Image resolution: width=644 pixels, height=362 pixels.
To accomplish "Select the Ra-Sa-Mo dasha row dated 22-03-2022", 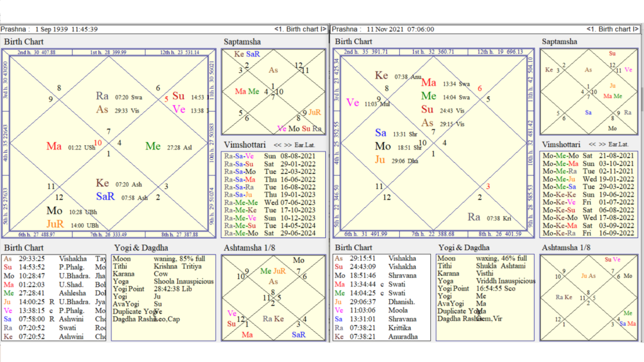I will point(270,172).
